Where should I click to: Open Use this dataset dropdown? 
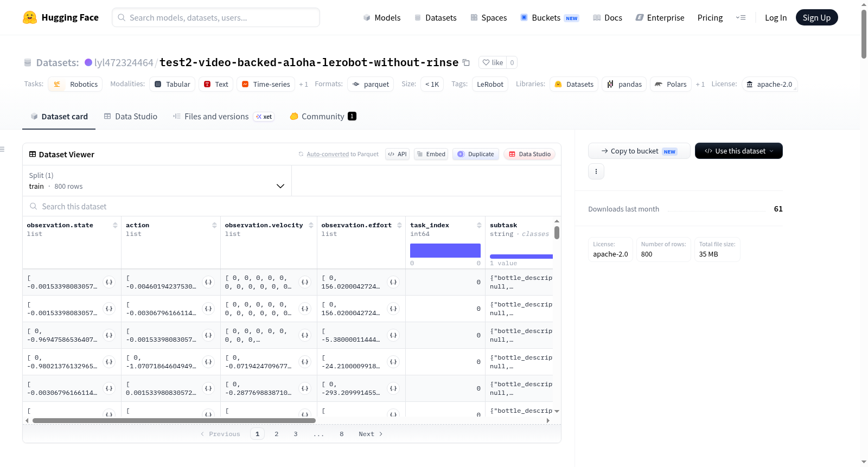click(739, 151)
